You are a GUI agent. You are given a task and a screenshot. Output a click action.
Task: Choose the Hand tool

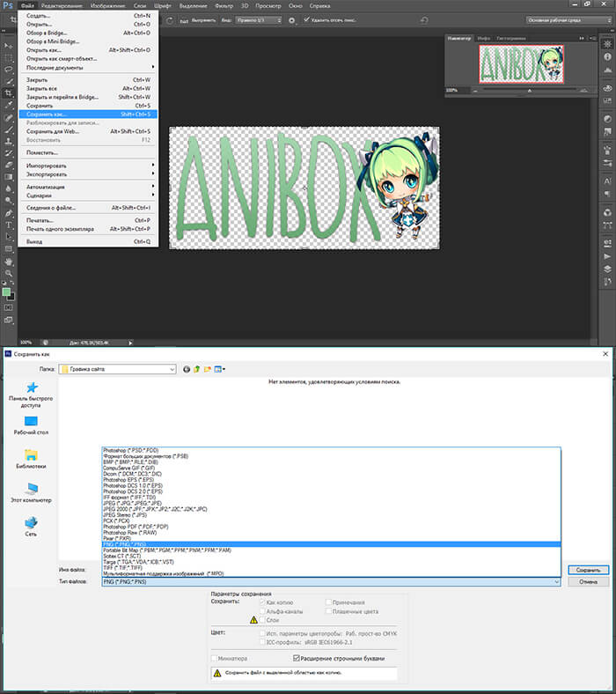point(9,262)
